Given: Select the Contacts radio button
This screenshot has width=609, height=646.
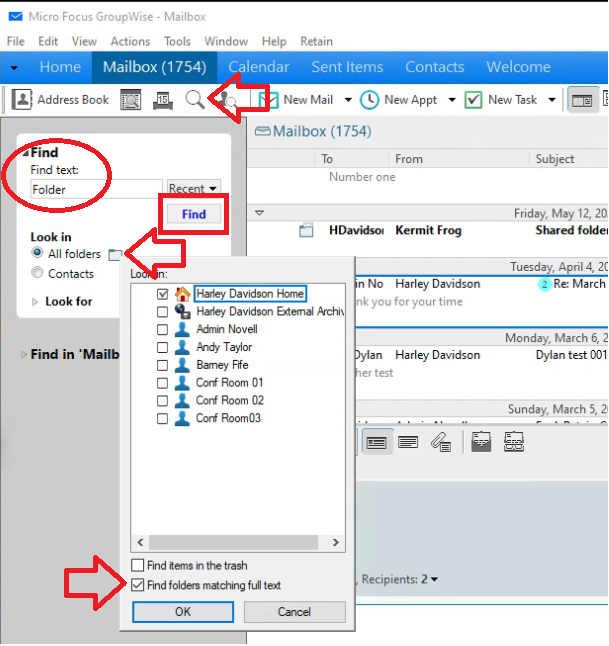Looking at the screenshot, I should (x=37, y=272).
